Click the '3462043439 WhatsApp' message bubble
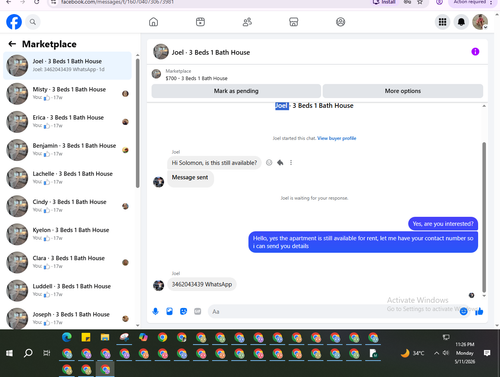The image size is (500, 377). click(202, 284)
